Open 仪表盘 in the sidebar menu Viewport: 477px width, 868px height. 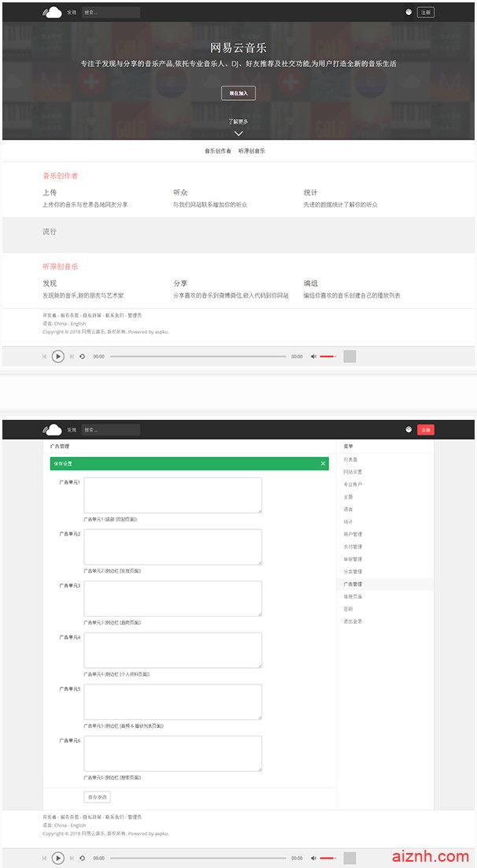click(350, 459)
